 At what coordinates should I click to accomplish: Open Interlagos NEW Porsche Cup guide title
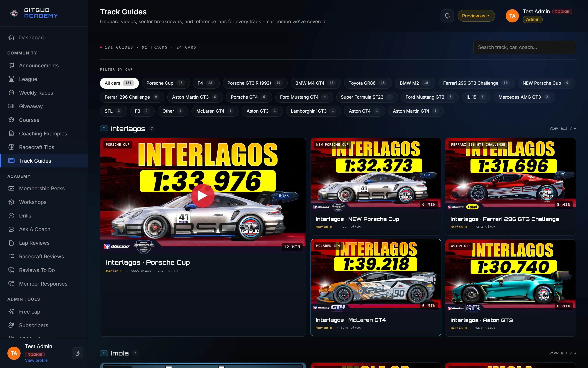pyautogui.click(x=357, y=219)
